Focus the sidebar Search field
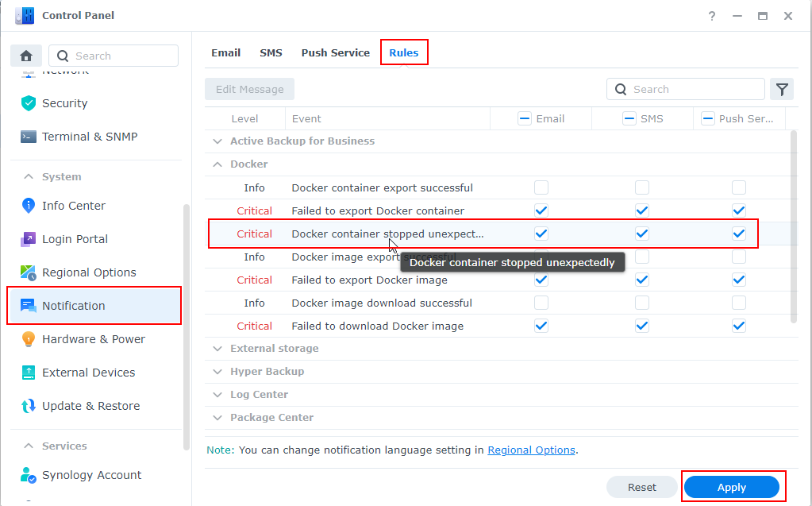The height and width of the screenshot is (506, 812). point(114,56)
